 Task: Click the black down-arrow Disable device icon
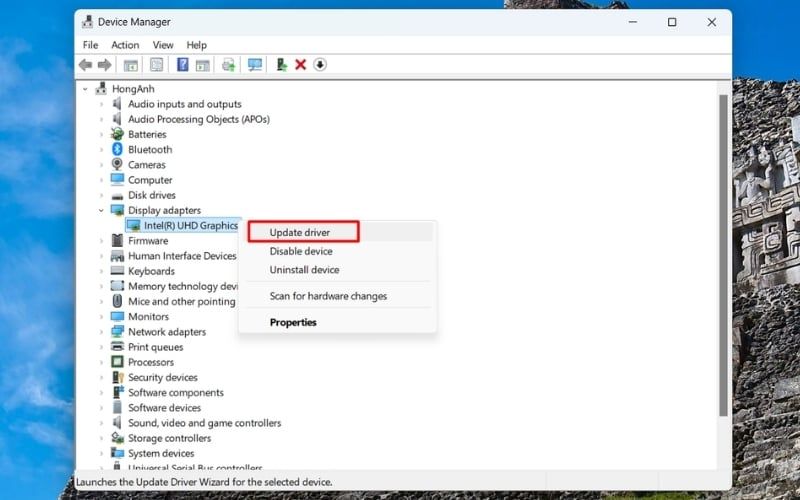pyautogui.click(x=320, y=65)
